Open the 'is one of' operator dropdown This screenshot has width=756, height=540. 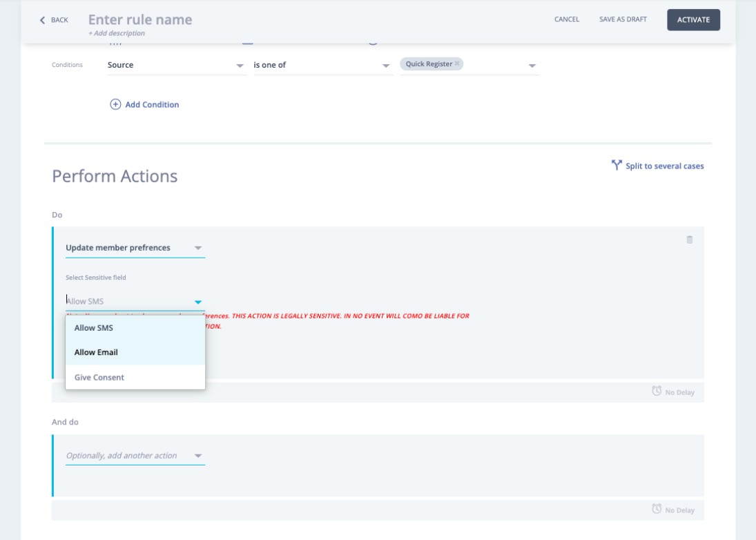323,65
